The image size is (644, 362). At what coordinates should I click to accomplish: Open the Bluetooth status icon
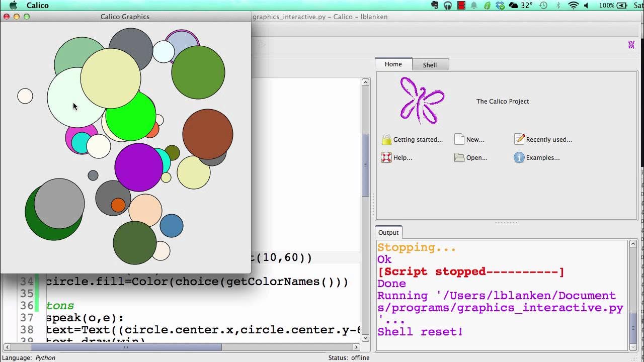click(558, 6)
